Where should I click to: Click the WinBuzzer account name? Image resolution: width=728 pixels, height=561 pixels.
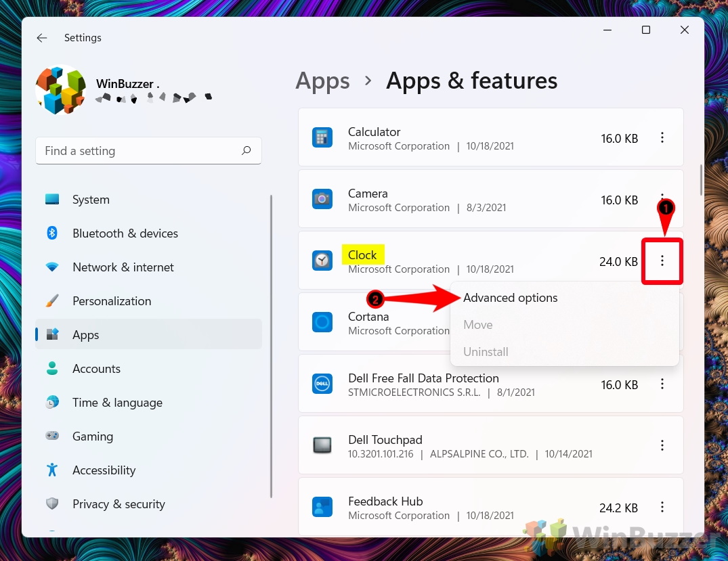[128, 83]
